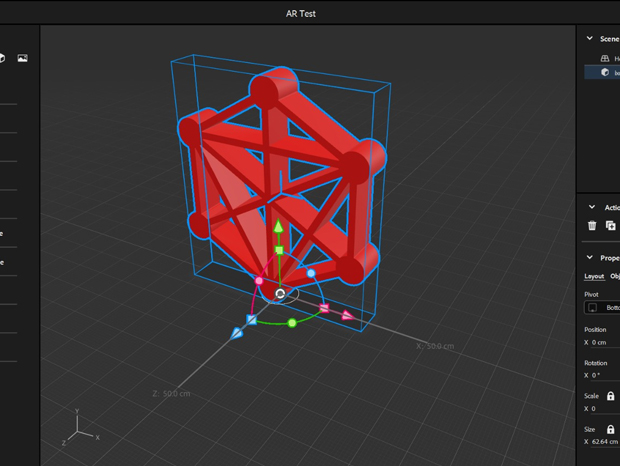
Task: Click the green Y-axis move arrow
Action: pyautogui.click(x=279, y=227)
